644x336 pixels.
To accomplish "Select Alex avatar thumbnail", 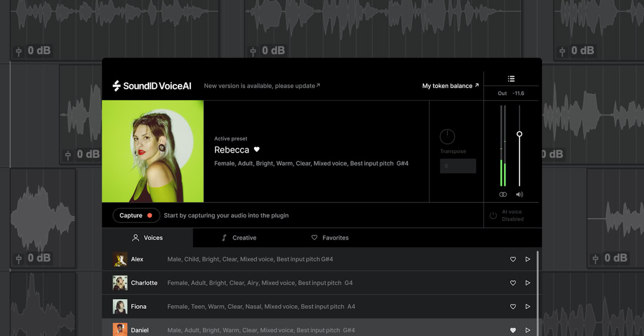I will pyautogui.click(x=120, y=259).
